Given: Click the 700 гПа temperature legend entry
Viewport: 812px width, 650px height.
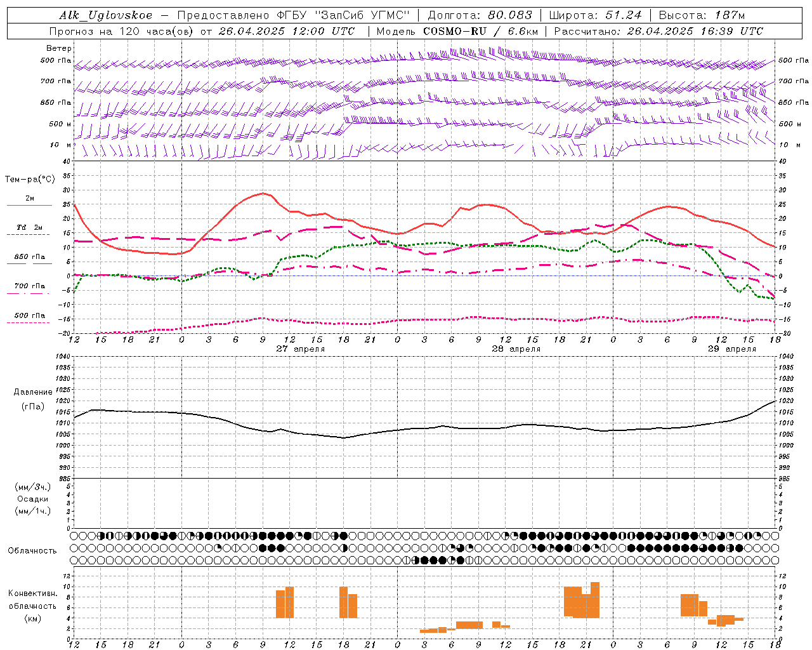Looking at the screenshot, I should 30,286.
